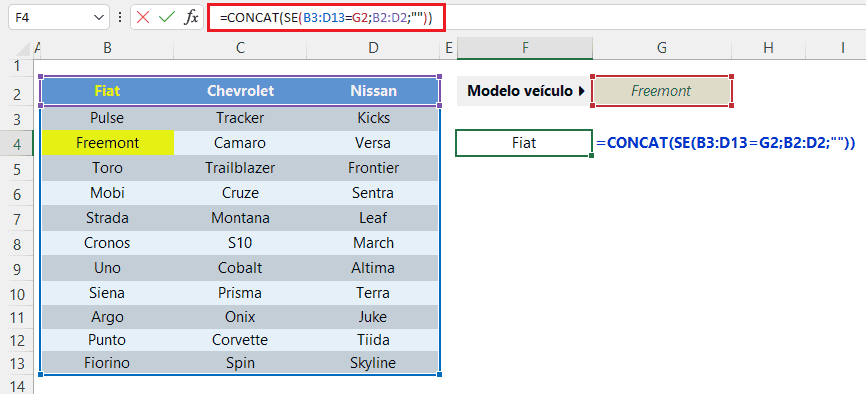Select the Tracker cell
866x394 pixels.
240,118
